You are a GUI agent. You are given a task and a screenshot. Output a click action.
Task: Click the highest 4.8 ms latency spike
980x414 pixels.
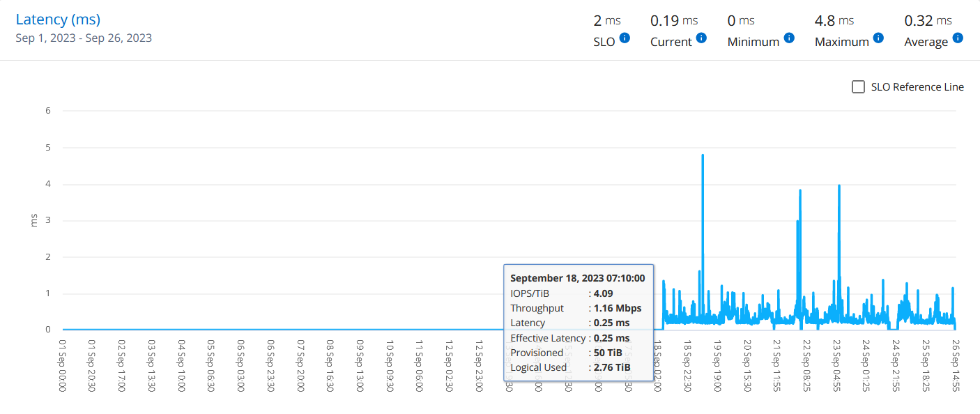[703, 156]
